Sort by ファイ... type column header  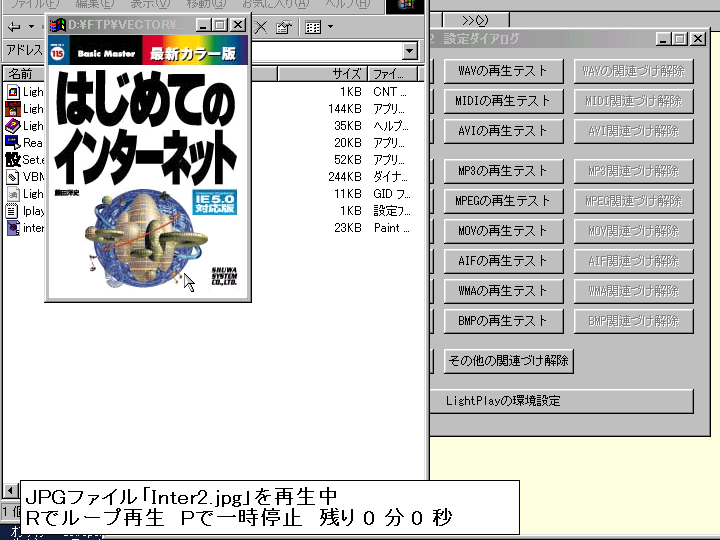393,73
